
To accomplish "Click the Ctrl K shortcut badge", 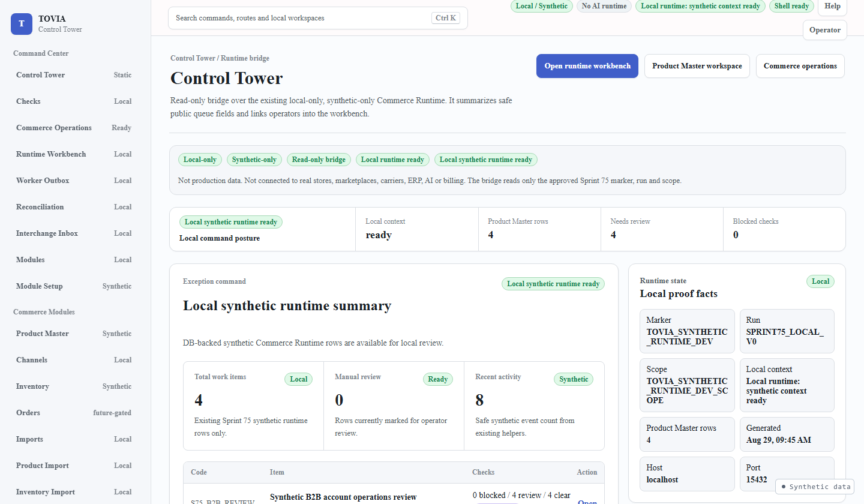I will point(446,18).
